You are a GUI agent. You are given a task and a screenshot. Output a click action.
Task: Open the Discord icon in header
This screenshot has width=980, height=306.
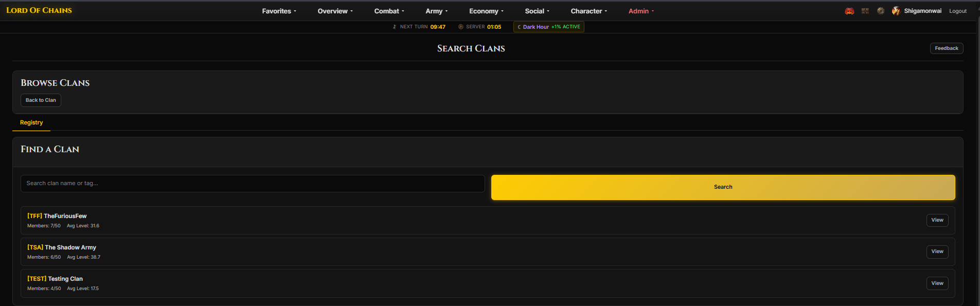(849, 11)
